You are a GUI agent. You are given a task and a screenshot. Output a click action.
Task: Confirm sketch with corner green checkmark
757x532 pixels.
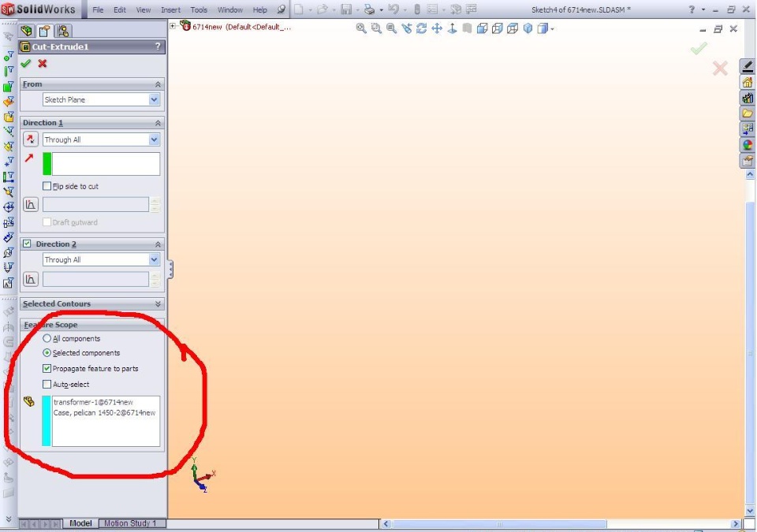point(699,48)
